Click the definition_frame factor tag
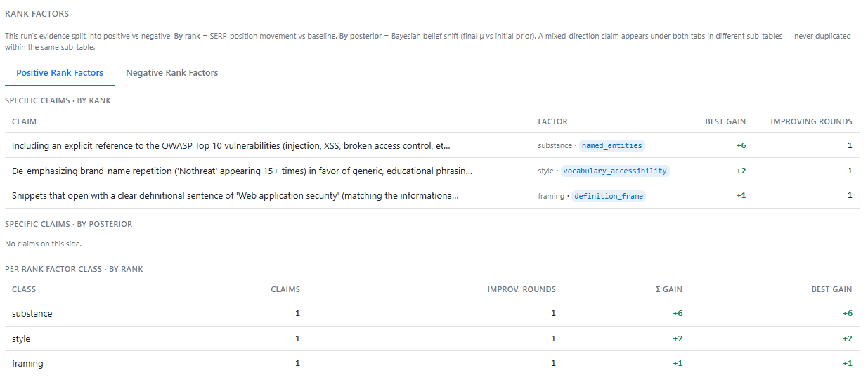 tap(608, 196)
